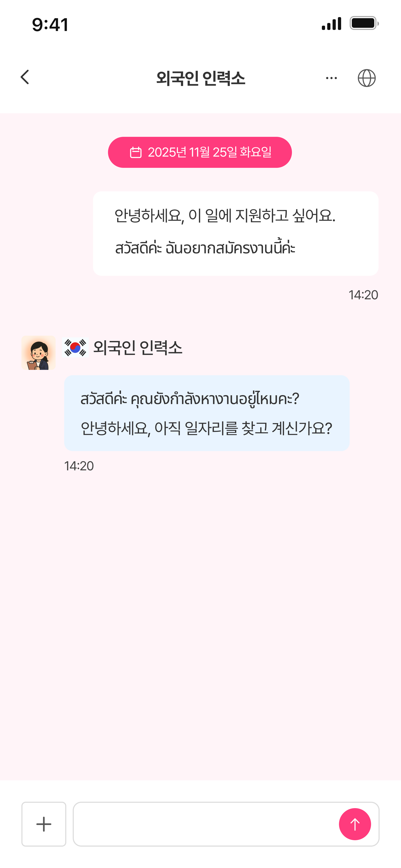Tap the cellular signal bars icon
Viewport: 401px width, 868px height.
coord(331,24)
